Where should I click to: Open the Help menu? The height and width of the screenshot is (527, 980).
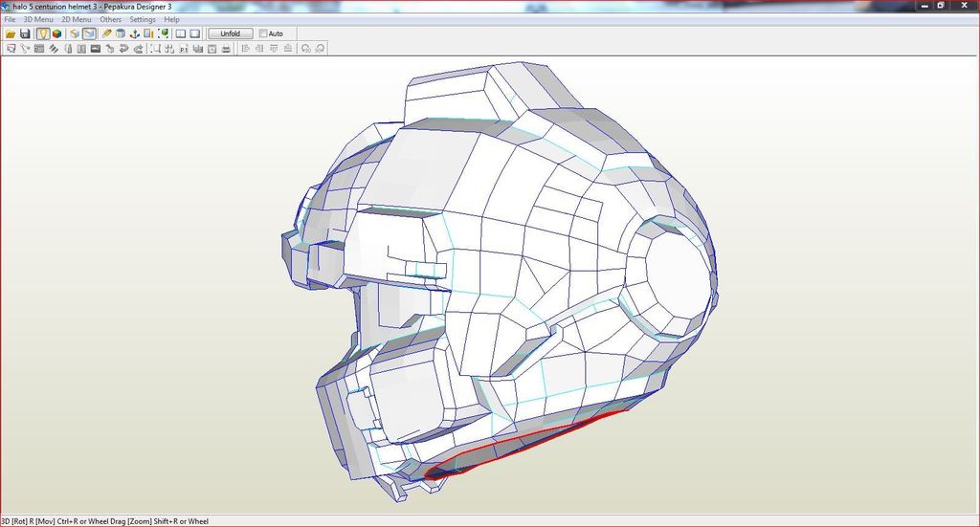(171, 19)
